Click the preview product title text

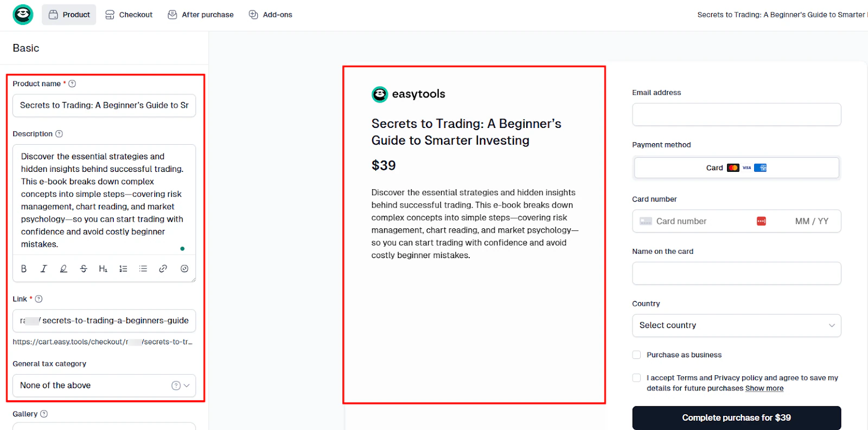pyautogui.click(x=466, y=132)
